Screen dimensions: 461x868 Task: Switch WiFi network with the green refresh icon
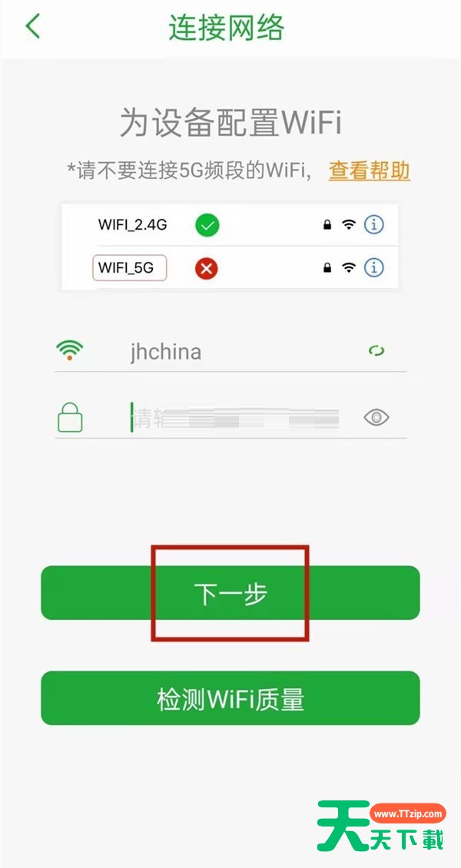(x=377, y=351)
